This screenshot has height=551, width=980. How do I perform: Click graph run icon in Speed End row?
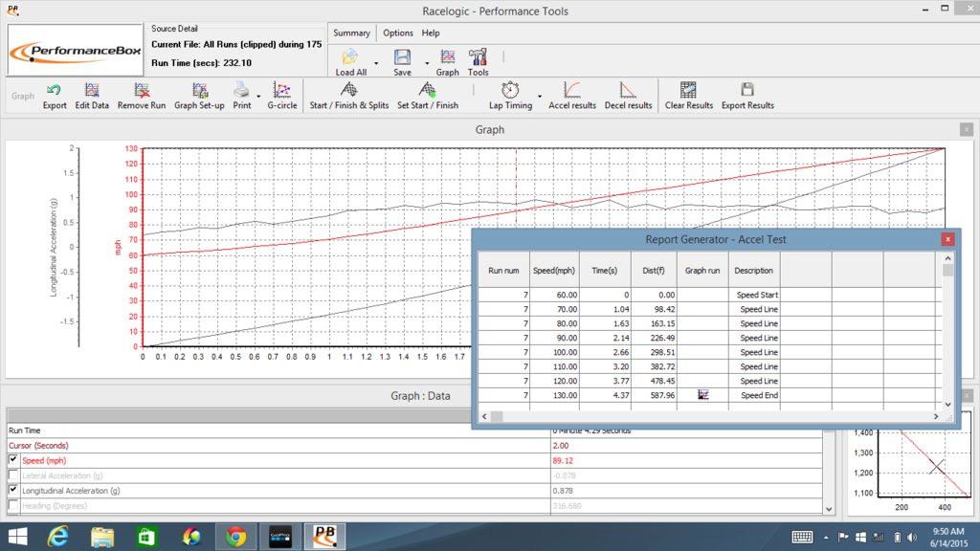(703, 395)
